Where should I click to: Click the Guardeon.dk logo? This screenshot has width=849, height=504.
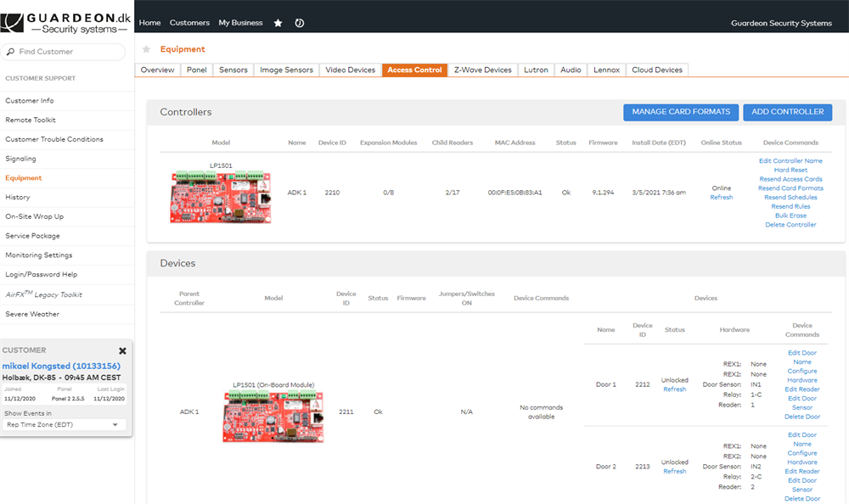66,23
